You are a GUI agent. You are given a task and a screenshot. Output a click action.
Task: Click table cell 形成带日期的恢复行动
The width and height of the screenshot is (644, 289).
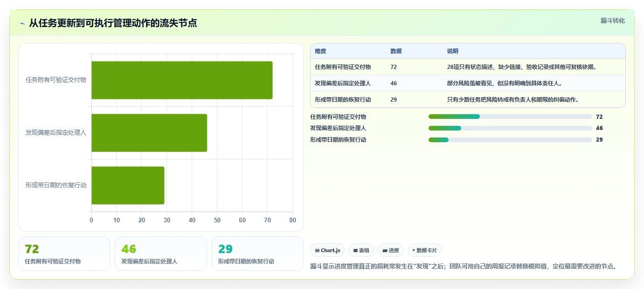point(343,100)
